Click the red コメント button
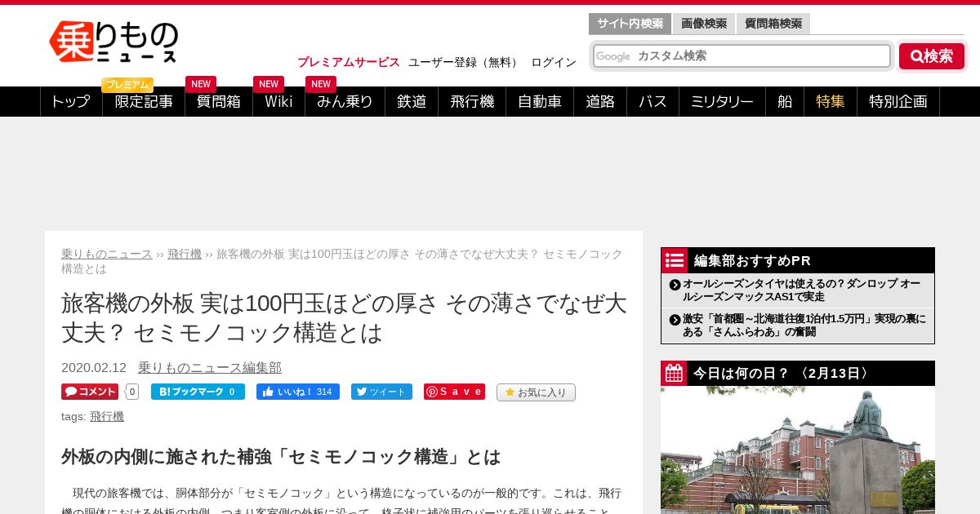 coord(90,392)
